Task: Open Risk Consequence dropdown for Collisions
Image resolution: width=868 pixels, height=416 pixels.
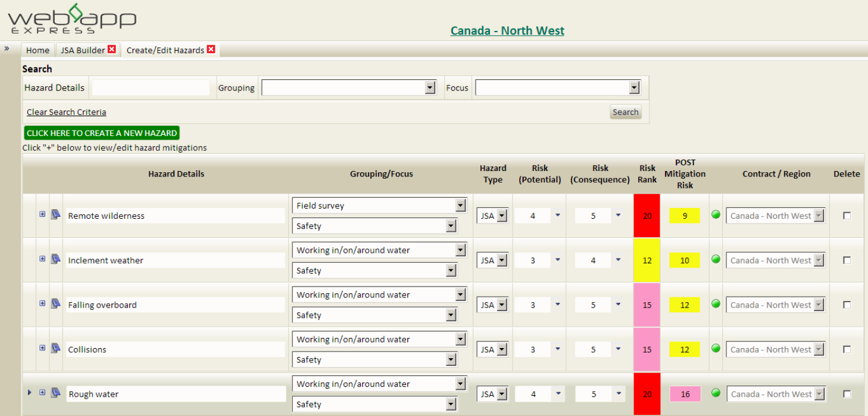Action: coord(619,349)
